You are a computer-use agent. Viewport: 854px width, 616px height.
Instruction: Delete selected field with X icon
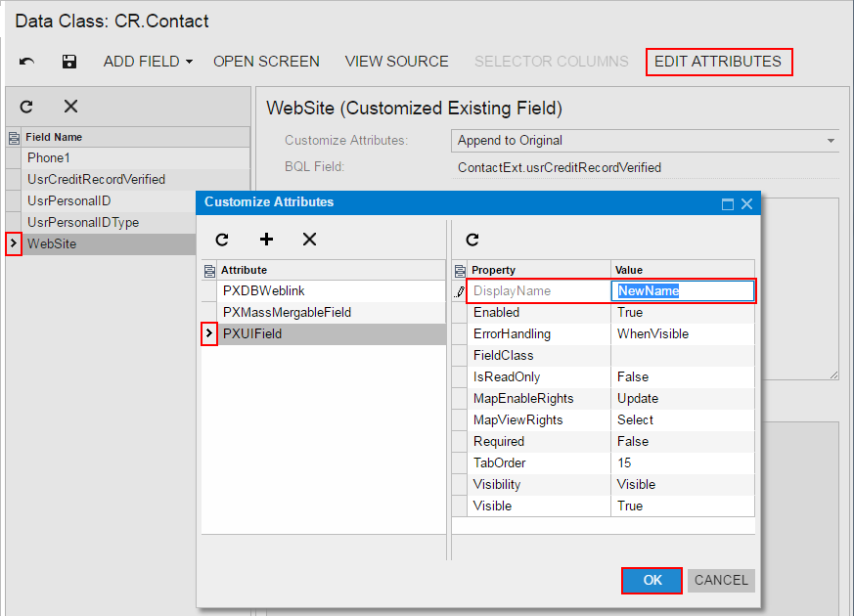70,107
